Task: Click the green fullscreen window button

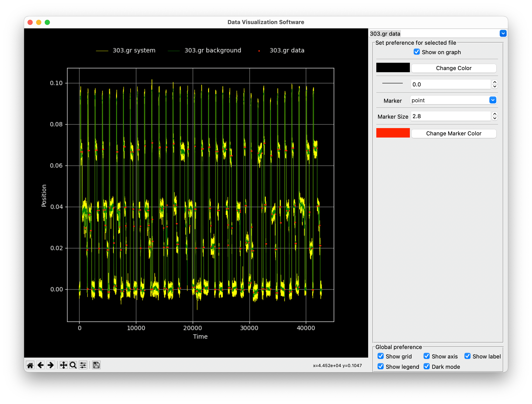Action: (x=47, y=22)
